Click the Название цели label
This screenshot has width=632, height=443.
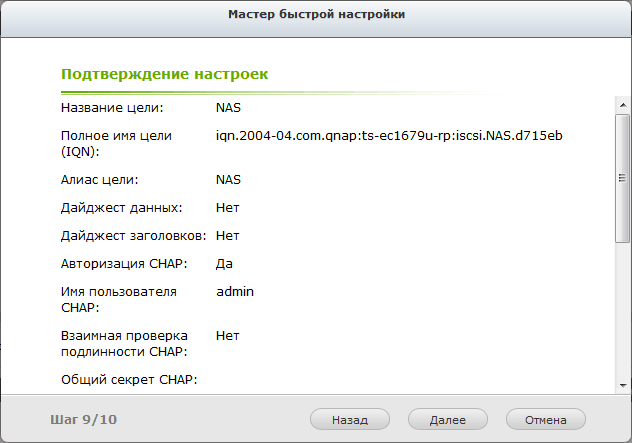112,107
